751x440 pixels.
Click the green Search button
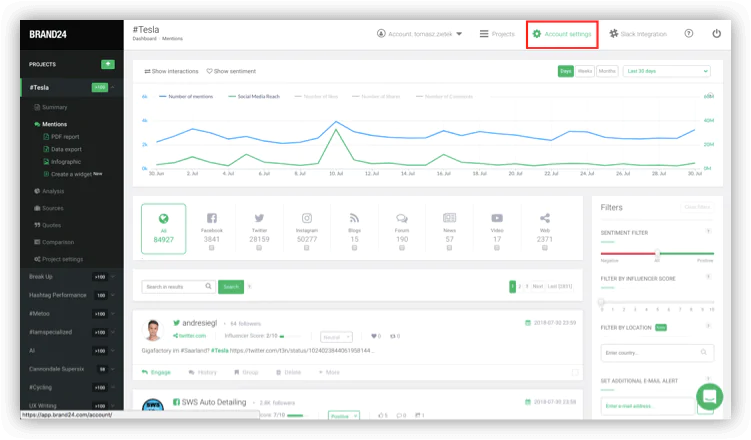point(231,287)
